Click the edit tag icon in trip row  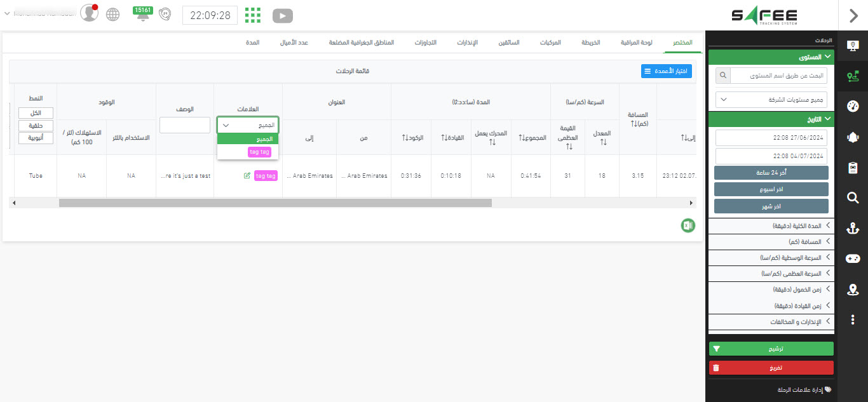[247, 176]
